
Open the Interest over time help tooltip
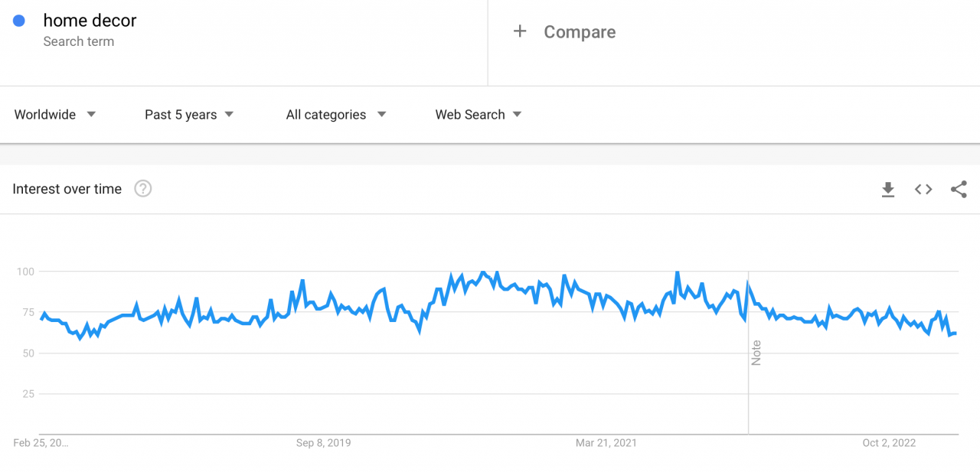point(142,189)
